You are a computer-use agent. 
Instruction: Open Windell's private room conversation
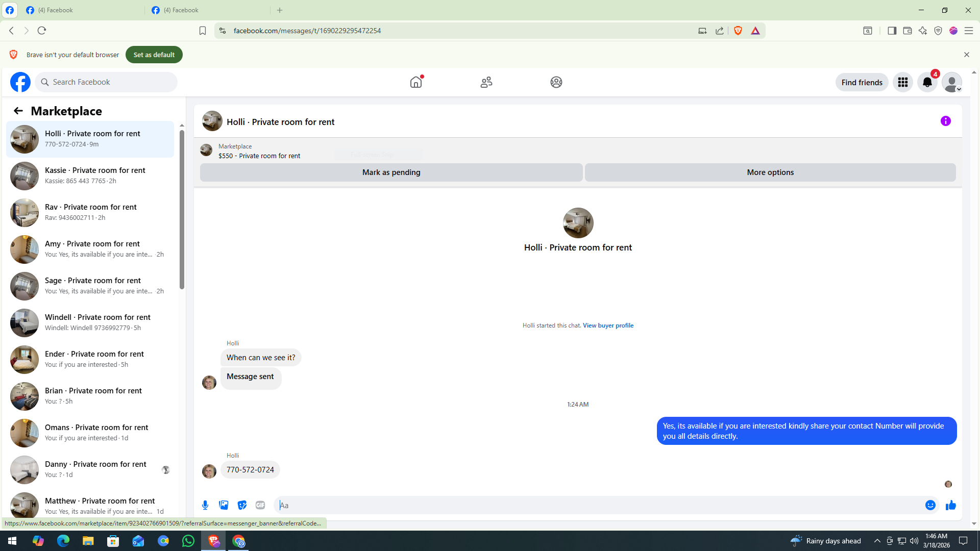coord(90,322)
